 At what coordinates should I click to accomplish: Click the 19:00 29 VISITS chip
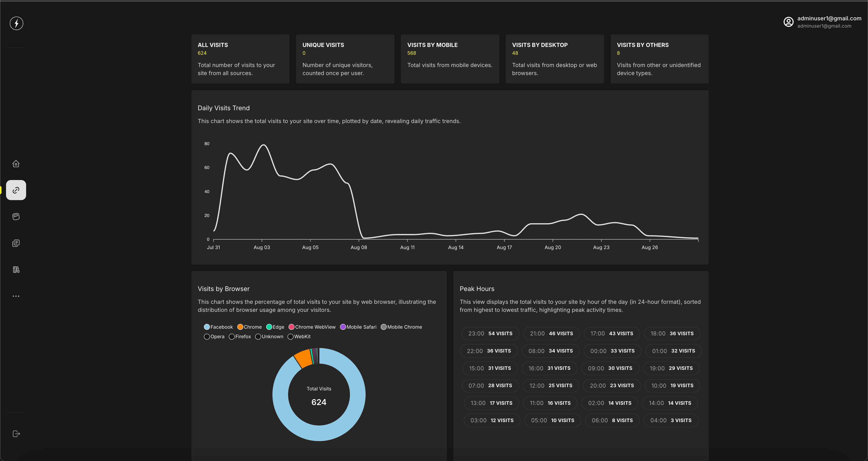point(671,368)
